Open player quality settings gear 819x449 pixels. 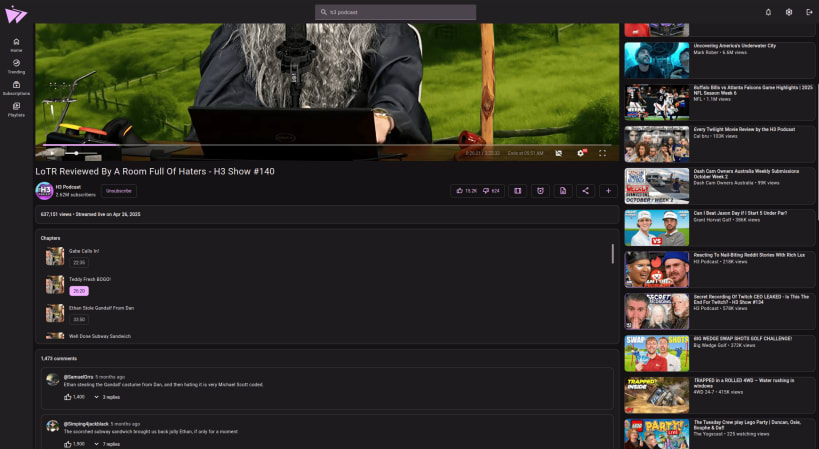pyautogui.click(x=580, y=153)
